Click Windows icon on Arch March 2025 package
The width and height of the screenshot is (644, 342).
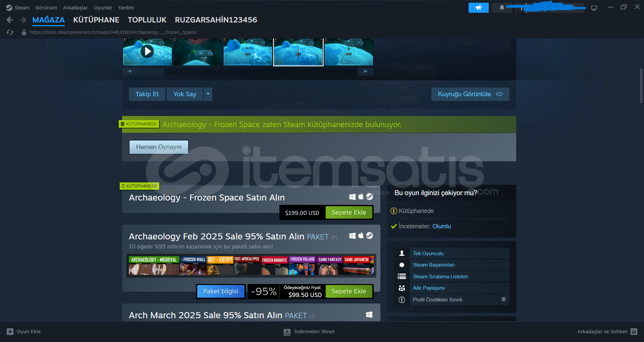click(369, 315)
